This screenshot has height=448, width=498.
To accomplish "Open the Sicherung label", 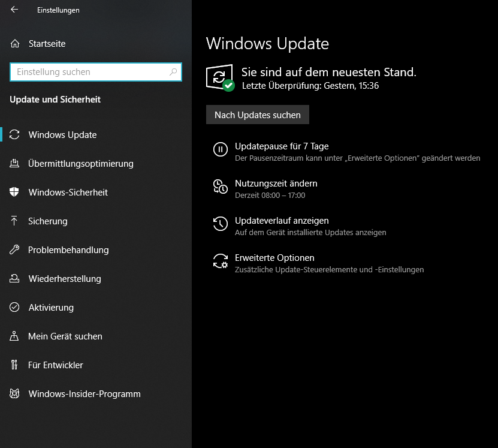I will (x=47, y=221).
